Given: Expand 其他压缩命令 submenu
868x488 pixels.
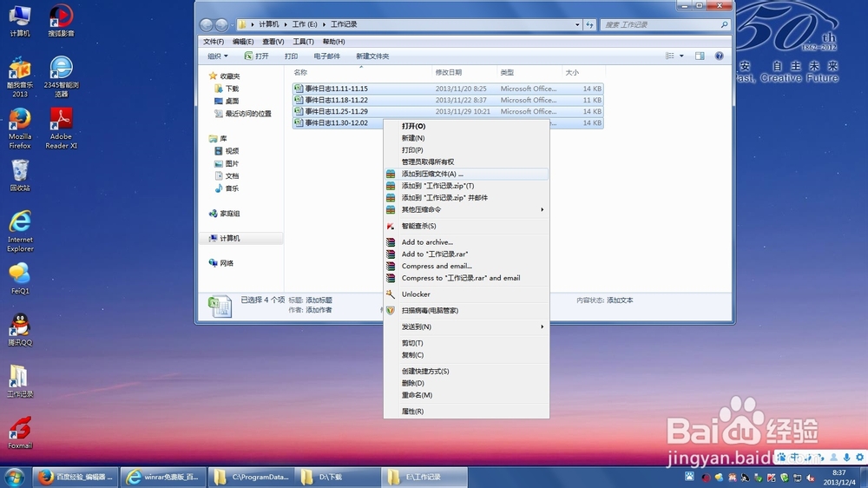Looking at the screenshot, I should (466, 210).
